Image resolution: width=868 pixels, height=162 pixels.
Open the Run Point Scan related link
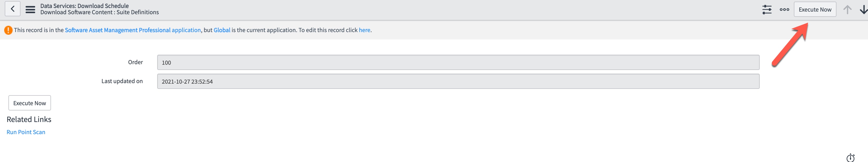(x=26, y=132)
